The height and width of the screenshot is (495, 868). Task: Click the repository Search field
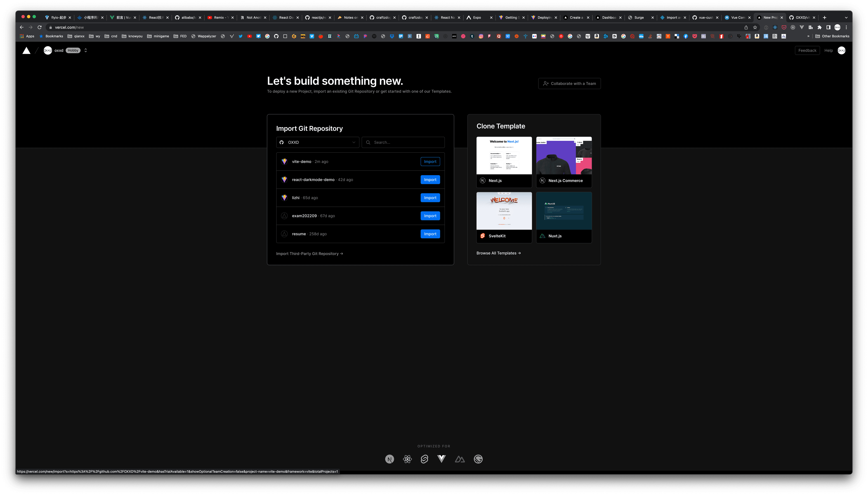click(407, 142)
